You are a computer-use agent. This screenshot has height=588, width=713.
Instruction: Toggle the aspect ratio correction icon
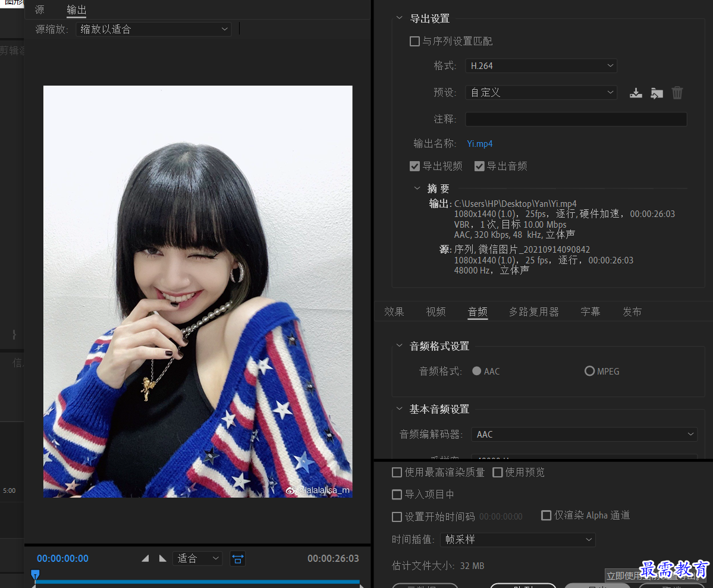(x=238, y=558)
